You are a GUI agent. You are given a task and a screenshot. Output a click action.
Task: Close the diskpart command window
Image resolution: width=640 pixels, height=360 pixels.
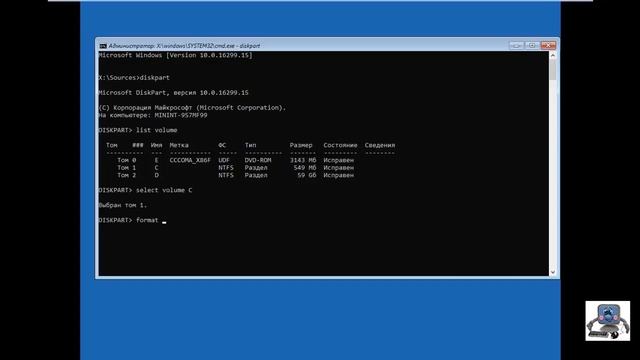click(548, 45)
